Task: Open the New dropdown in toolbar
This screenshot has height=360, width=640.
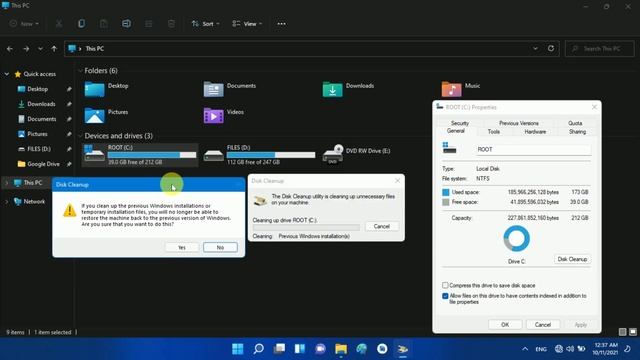Action: tap(24, 24)
